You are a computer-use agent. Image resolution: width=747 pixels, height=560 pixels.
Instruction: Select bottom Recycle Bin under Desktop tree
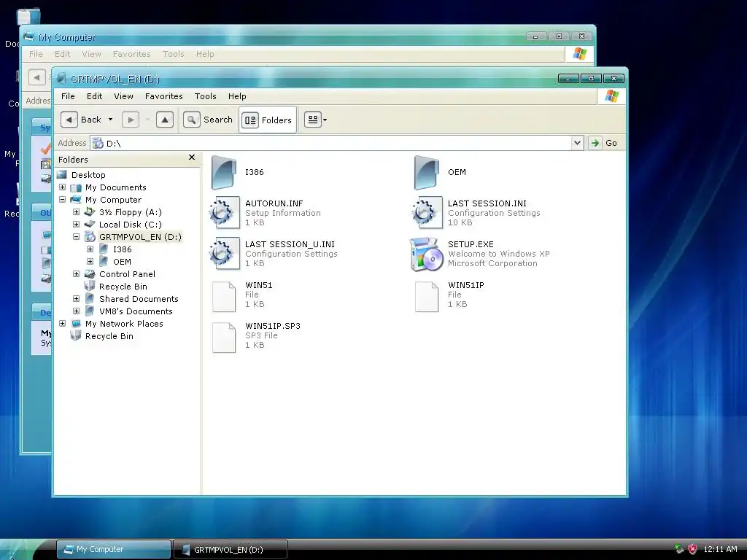coord(109,335)
